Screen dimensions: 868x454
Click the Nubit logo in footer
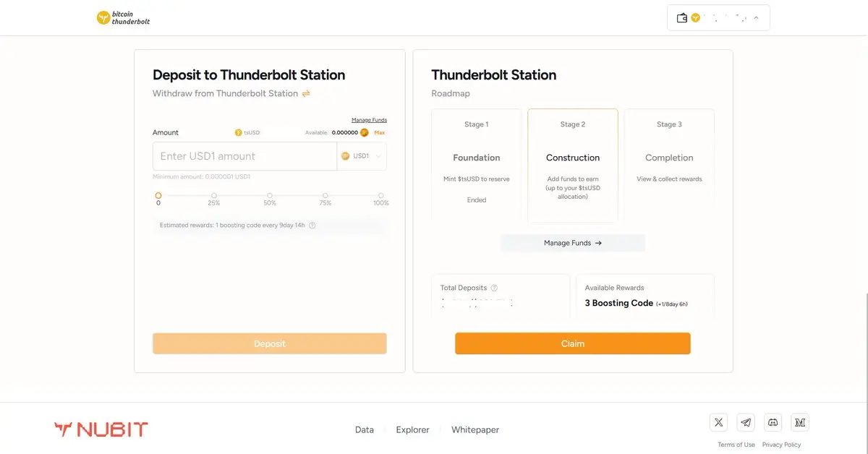101,429
